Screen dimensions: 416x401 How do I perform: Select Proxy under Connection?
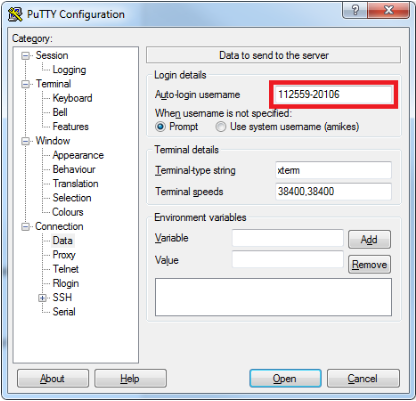64,255
